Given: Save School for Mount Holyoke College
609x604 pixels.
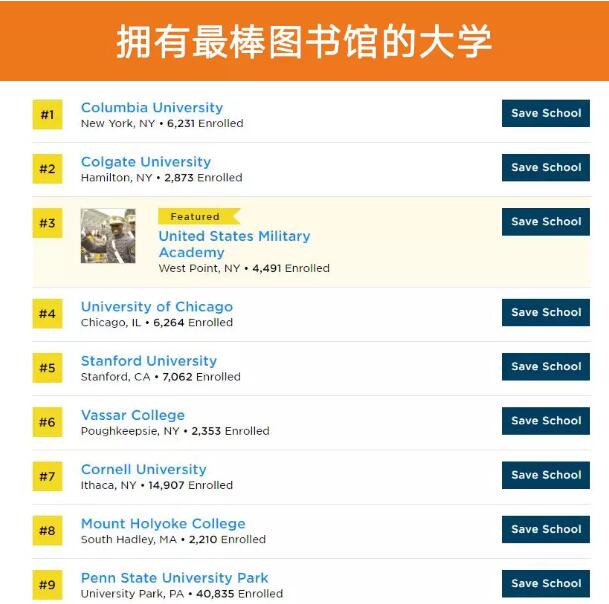Looking at the screenshot, I should click(x=546, y=529).
